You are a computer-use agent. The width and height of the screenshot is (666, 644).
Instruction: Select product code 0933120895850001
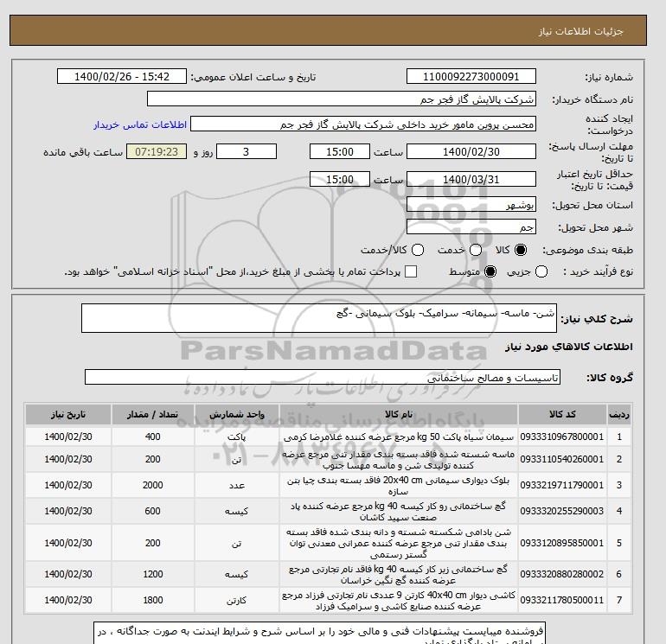(x=562, y=543)
